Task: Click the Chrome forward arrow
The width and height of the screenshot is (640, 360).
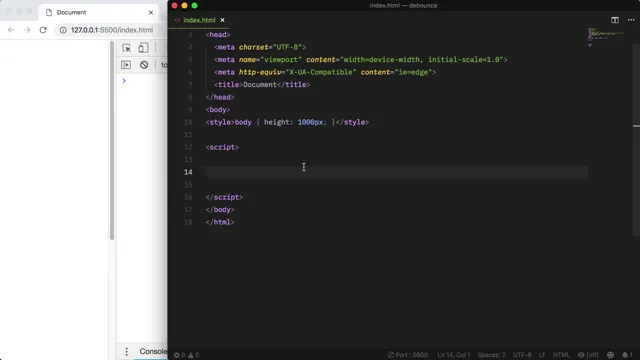Action: 27,30
